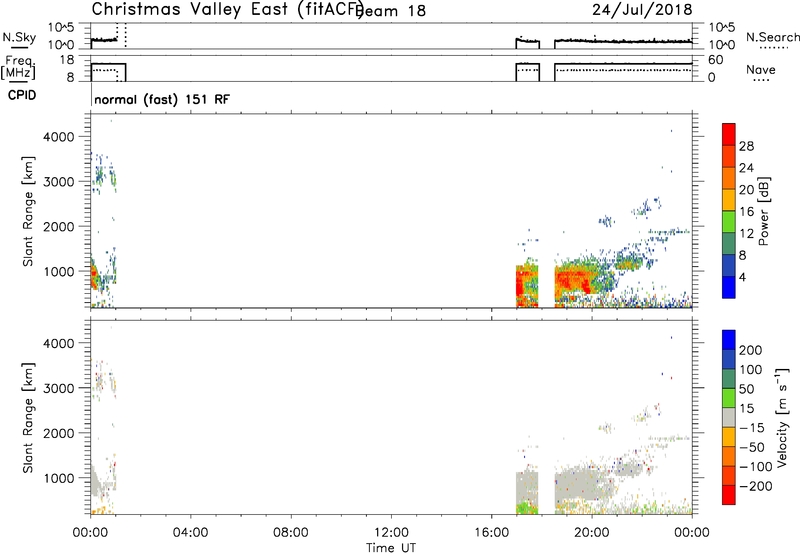Click the 'N.Search' legend label
The image size is (800, 554).
773,37
